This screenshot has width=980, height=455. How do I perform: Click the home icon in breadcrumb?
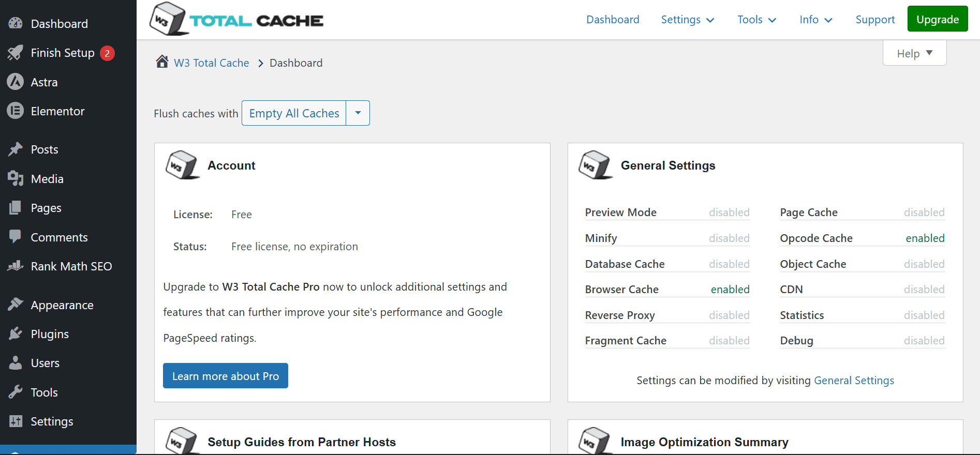tap(162, 62)
